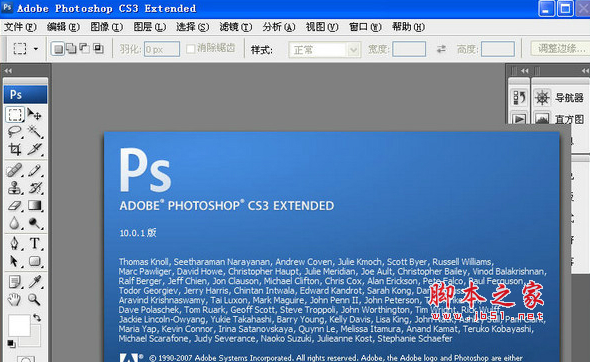Open the Actions panel icon
The image size is (590, 362).
click(x=519, y=119)
